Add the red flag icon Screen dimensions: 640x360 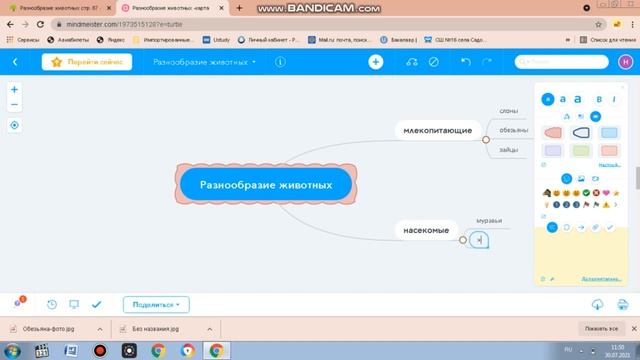click(586, 204)
